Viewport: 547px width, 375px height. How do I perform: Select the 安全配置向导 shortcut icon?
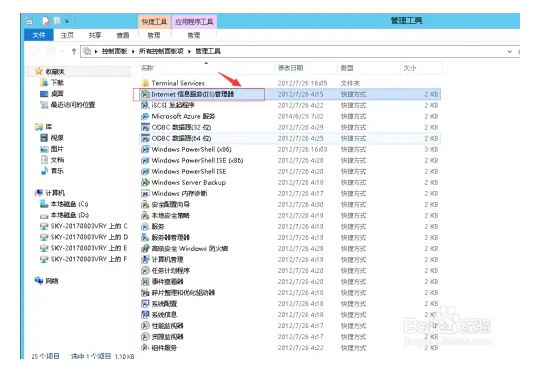[x=145, y=204]
